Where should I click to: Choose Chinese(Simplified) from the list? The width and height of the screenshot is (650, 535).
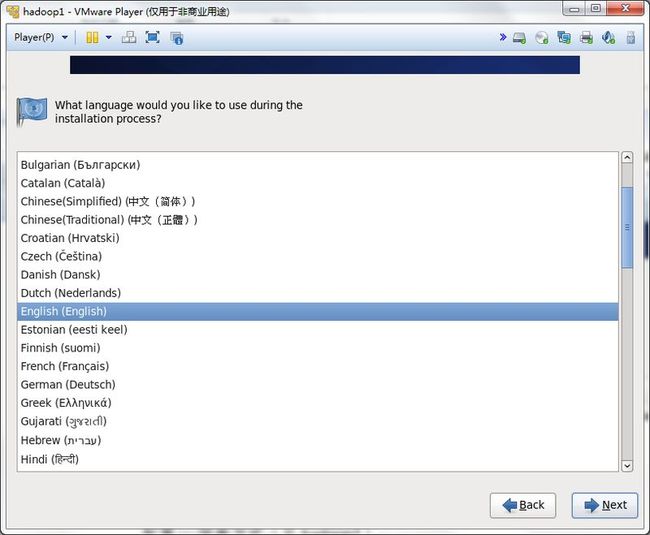318,201
